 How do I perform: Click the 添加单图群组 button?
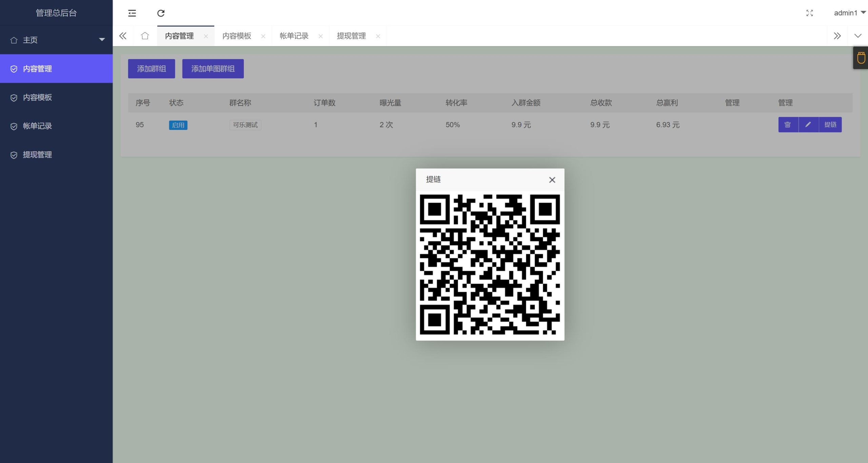[x=213, y=69]
